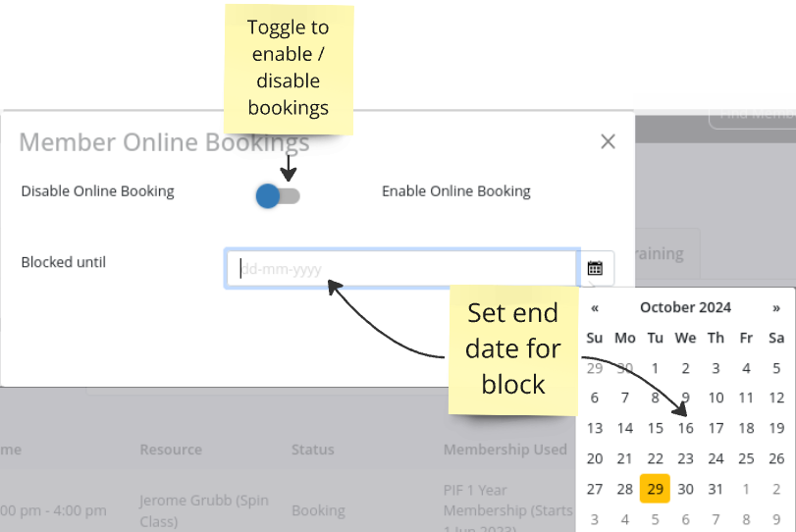Select November 1 in the calendar
Viewport: 796px width, 532px height.
click(x=746, y=489)
